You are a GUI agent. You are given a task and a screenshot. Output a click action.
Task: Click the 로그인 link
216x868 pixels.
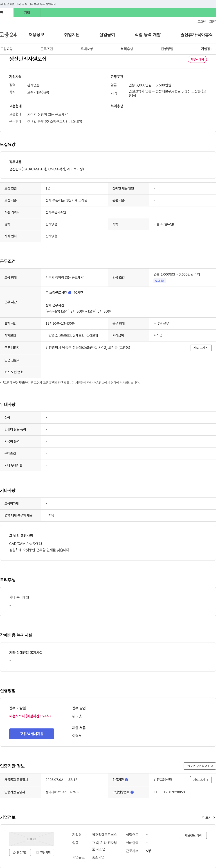[202, 22]
